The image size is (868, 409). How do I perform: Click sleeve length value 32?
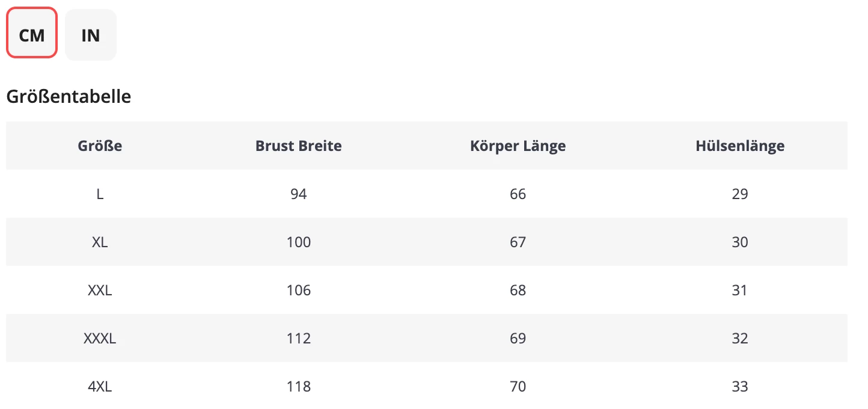pos(739,338)
